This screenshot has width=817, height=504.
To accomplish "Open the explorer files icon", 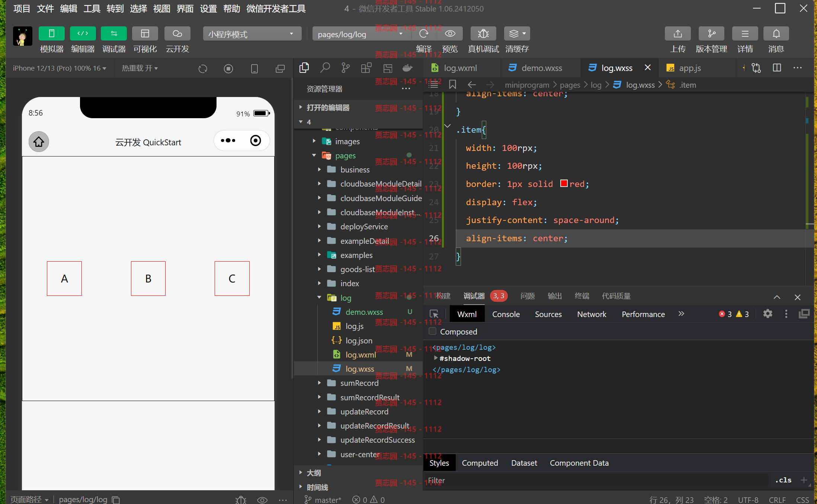I will (x=304, y=68).
